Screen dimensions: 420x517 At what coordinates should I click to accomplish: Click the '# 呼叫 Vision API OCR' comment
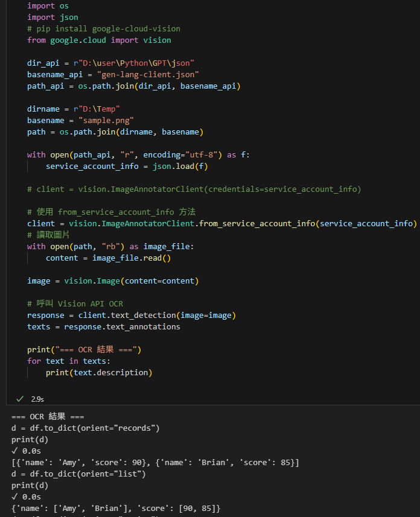point(75,303)
